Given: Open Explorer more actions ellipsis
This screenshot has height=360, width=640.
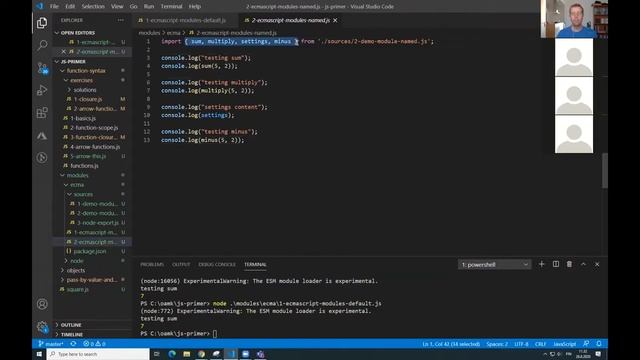Looking at the screenshot, I should coord(120,20).
